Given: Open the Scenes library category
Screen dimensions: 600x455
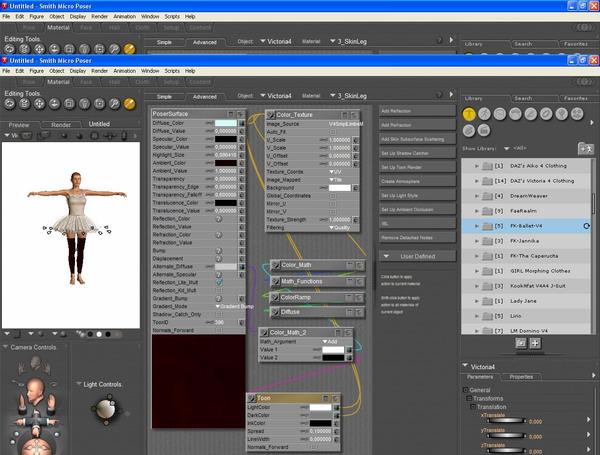Looking at the screenshot, I should pyautogui.click(x=484, y=130).
